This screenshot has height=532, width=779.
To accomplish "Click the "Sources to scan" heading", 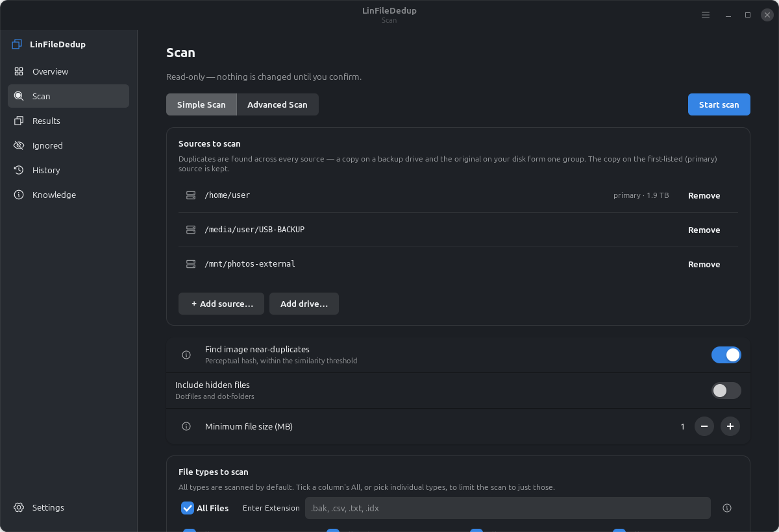I will click(210, 143).
